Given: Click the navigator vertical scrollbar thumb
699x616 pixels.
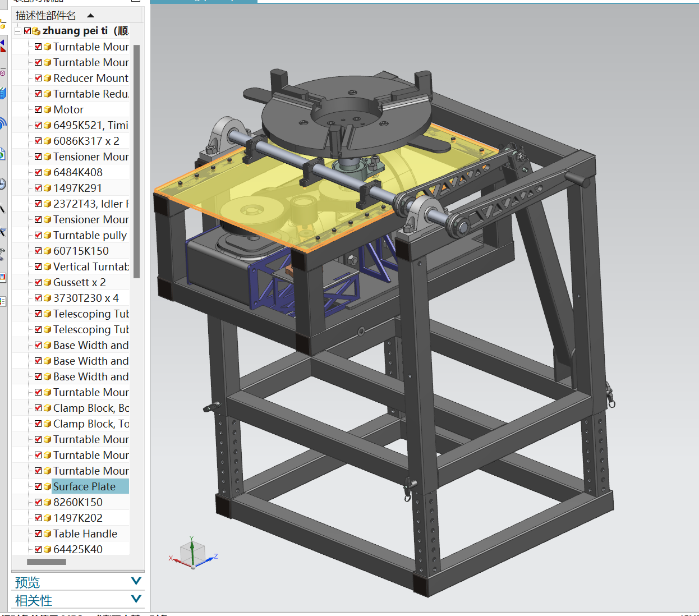Looking at the screenshot, I should (x=136, y=161).
